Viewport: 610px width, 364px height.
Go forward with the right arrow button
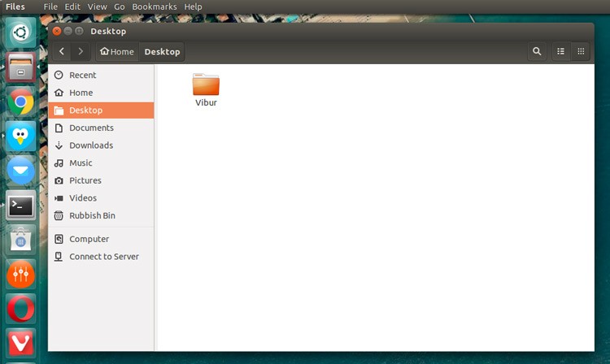[x=81, y=51]
